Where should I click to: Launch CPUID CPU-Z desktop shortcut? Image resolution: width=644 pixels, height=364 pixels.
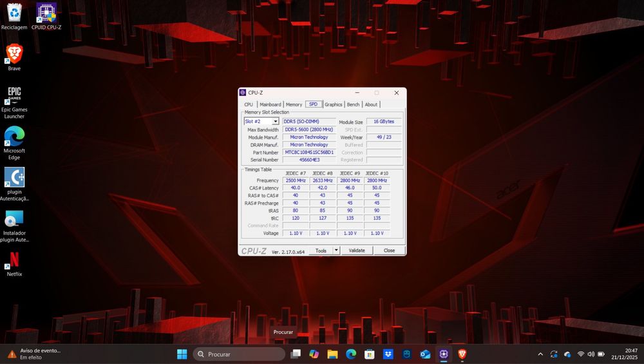46,17
